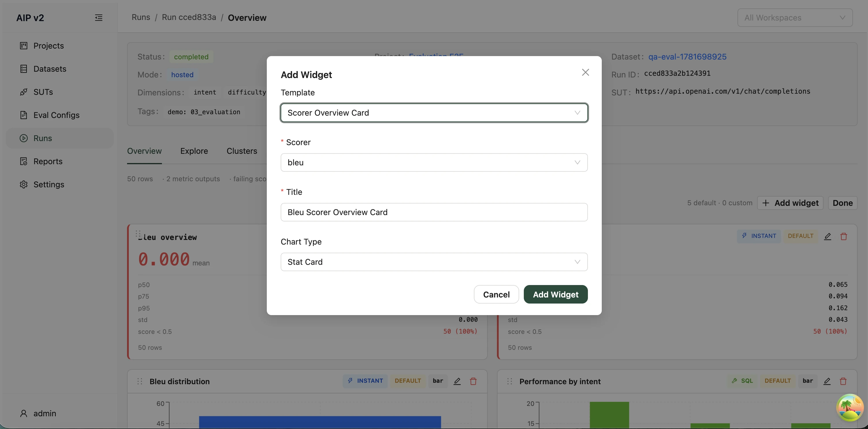Viewport: 868px width, 429px height.
Task: Open the All Workspaces selector
Action: (795, 18)
